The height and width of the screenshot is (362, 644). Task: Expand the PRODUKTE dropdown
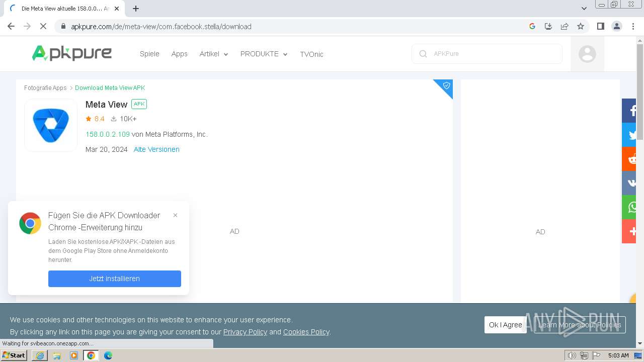pos(264,54)
